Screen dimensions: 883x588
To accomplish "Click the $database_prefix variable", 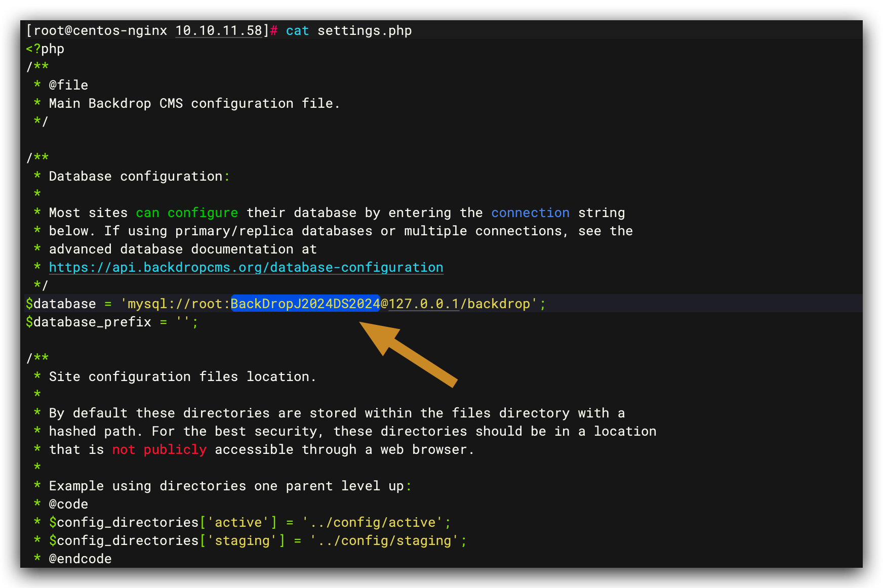I will pos(88,322).
